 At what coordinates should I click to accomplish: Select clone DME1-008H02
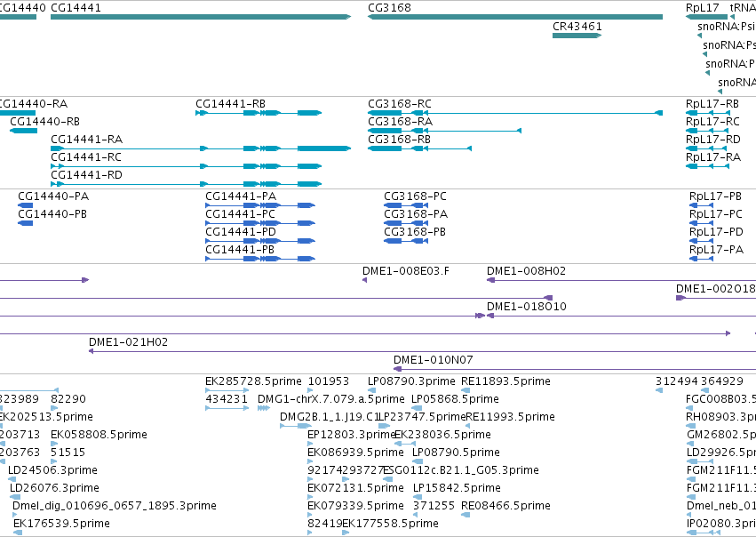click(622, 280)
